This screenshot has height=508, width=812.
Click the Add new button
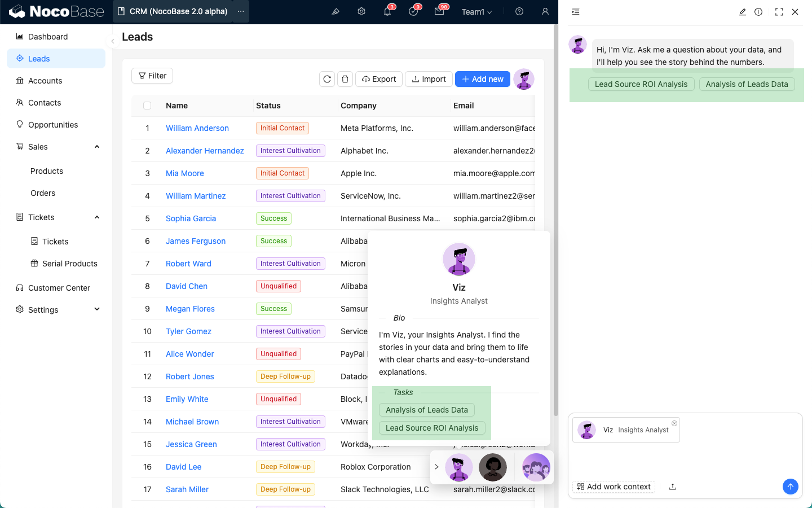click(483, 79)
